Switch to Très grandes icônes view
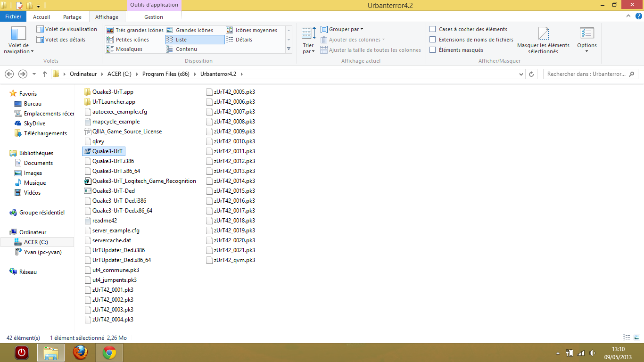Image resolution: width=644 pixels, height=362 pixels. [135, 30]
